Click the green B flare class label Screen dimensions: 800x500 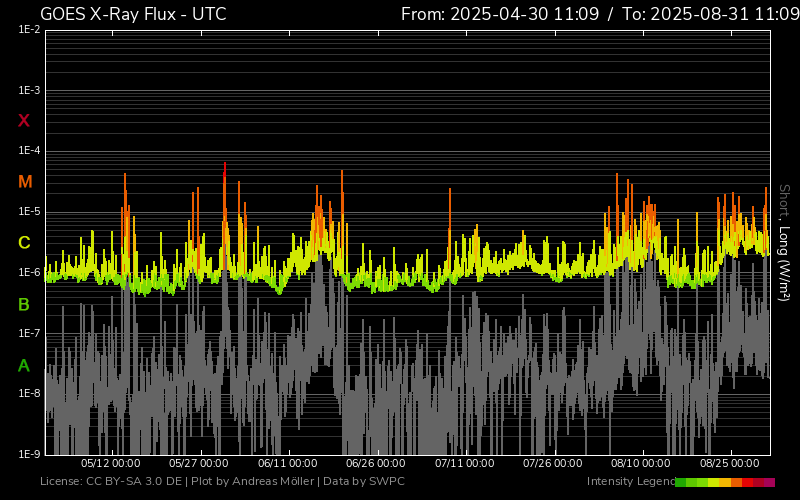tap(24, 304)
